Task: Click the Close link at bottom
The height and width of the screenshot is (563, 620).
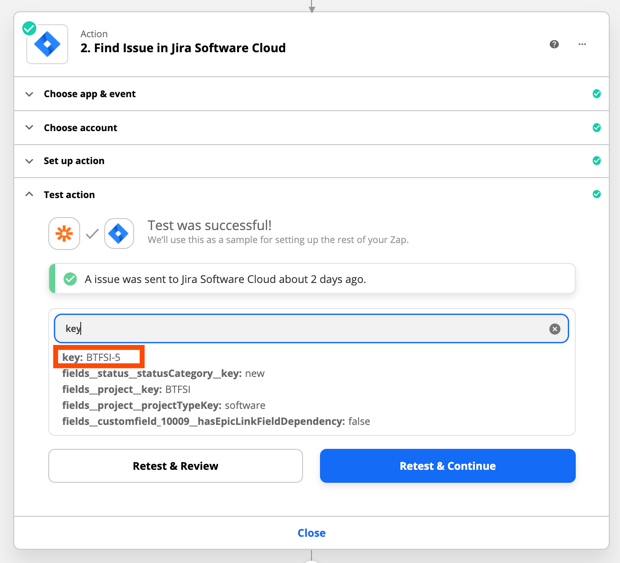Action: coord(312,533)
